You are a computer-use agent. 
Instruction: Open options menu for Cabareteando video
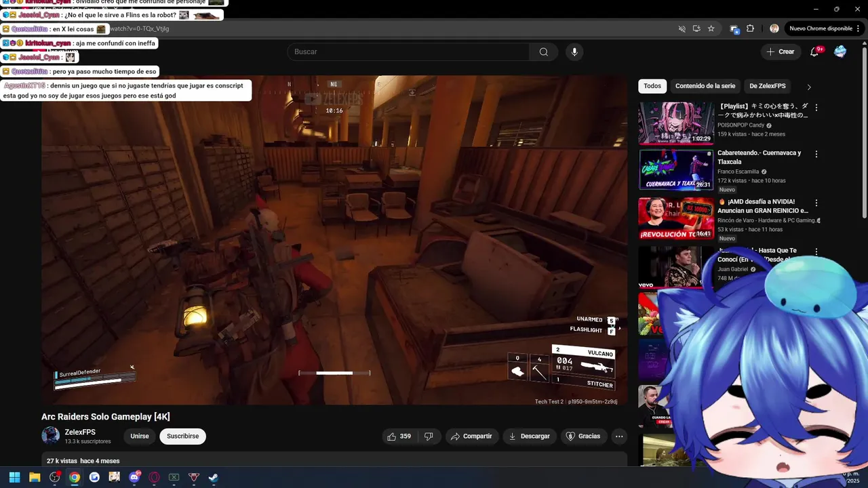816,154
